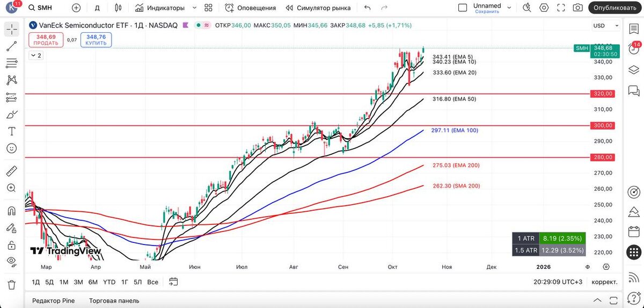Screen dimensions: 644x308
Task: Open the layout setup rectangle icon
Action: click(x=463, y=8)
